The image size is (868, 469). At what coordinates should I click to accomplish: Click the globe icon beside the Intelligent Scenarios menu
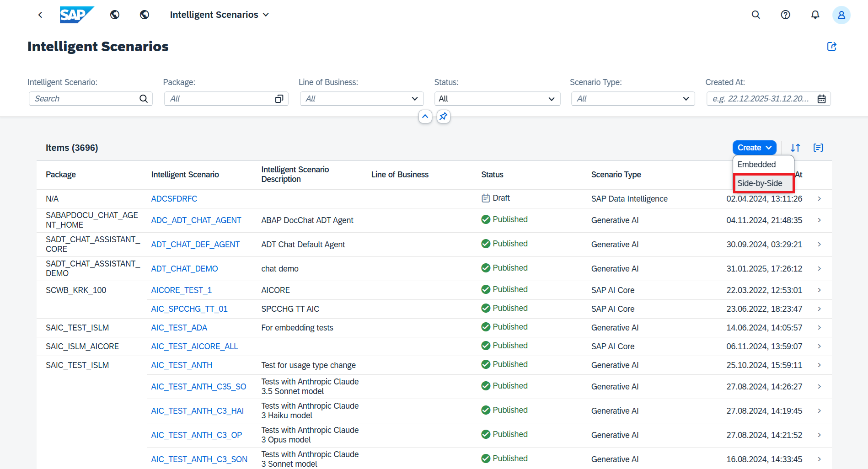pos(145,15)
